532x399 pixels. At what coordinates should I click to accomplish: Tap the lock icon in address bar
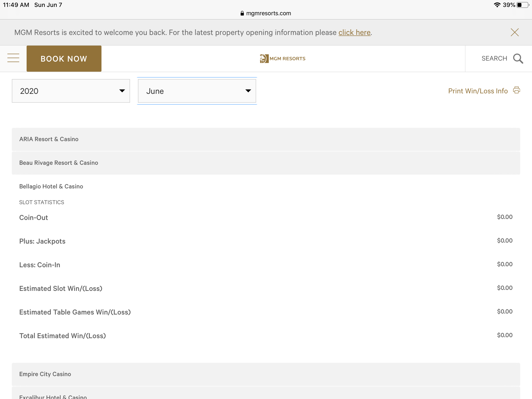(242, 13)
